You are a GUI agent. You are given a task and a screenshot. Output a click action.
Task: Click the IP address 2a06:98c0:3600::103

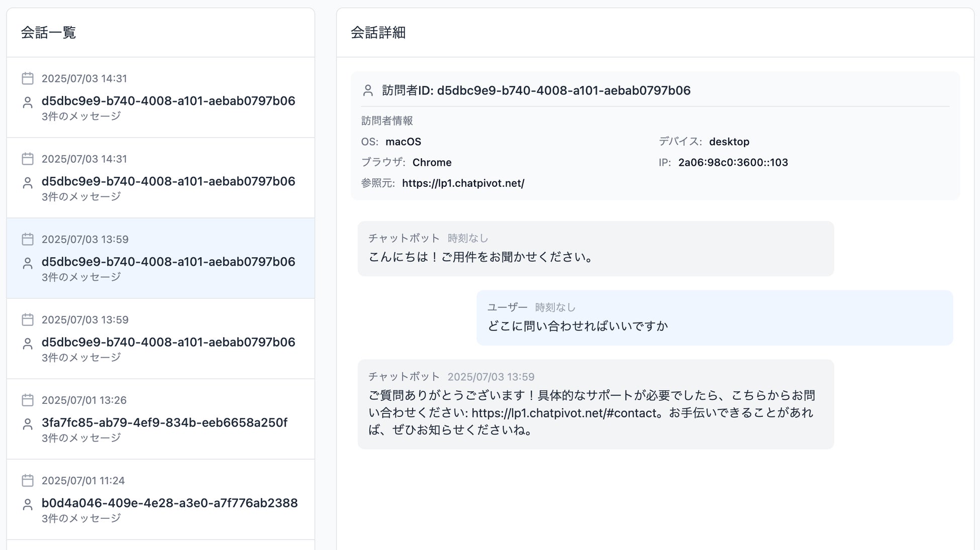pos(733,162)
